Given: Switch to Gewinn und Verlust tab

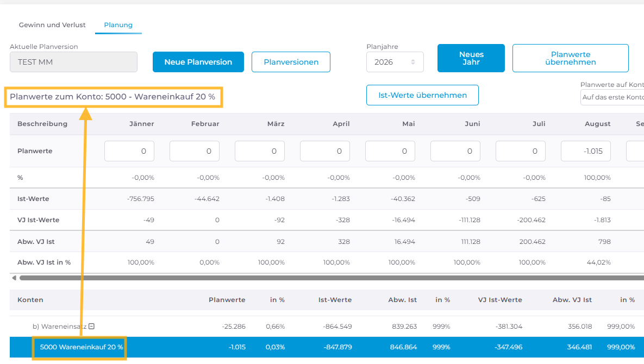Looking at the screenshot, I should click(x=52, y=25).
